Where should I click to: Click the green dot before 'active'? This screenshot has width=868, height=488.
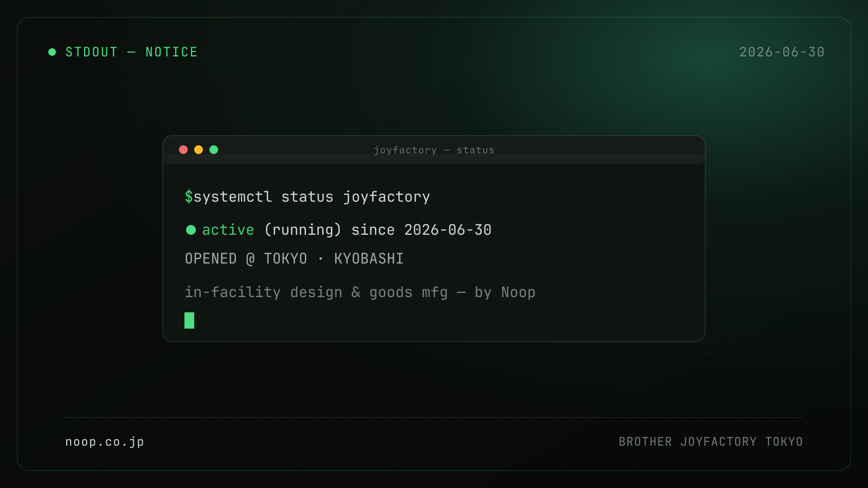191,230
